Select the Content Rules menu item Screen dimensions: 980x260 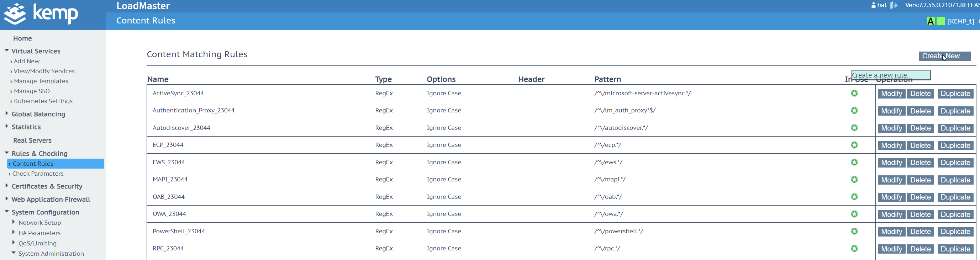(56, 164)
